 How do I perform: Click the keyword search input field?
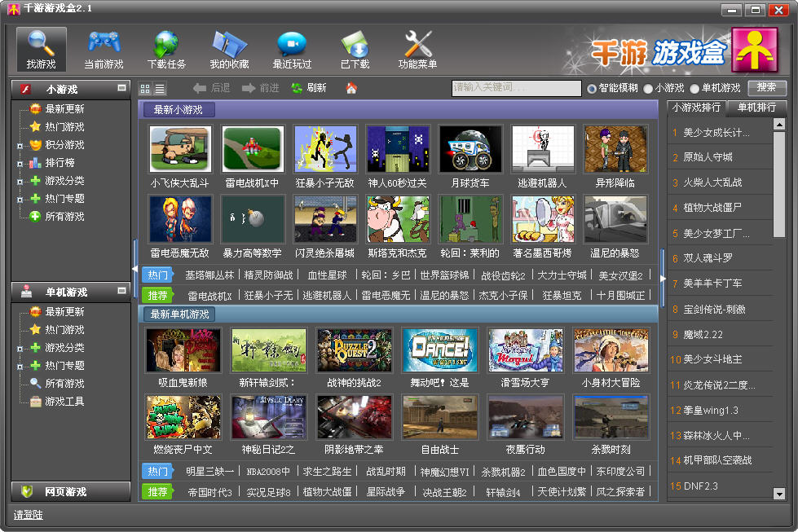click(x=516, y=88)
